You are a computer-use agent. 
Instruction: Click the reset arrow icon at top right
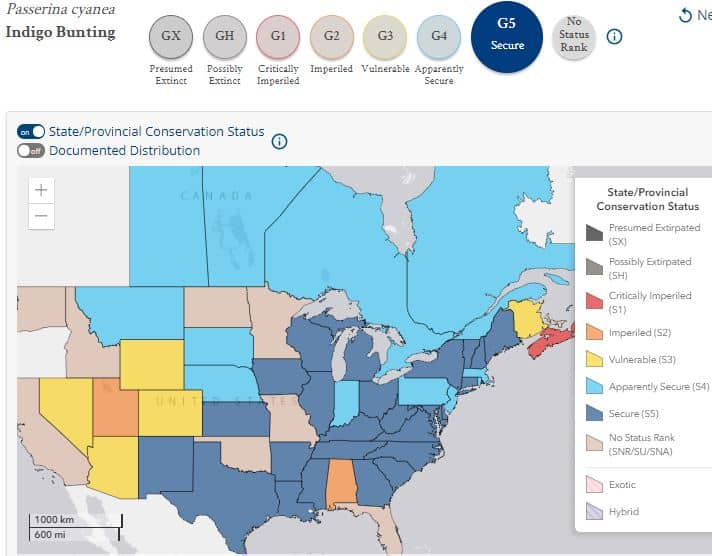coord(685,15)
